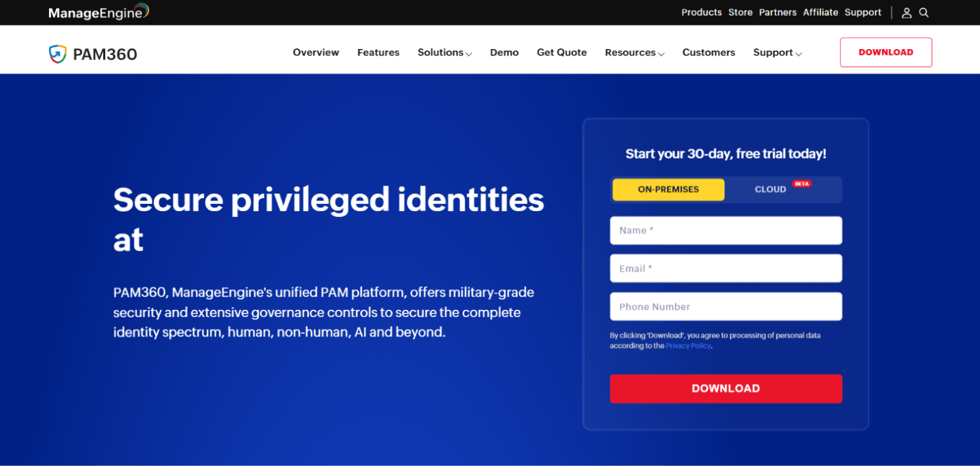The height and width of the screenshot is (466, 980).
Task: Click the ManageEngine logo
Action: coord(99,12)
